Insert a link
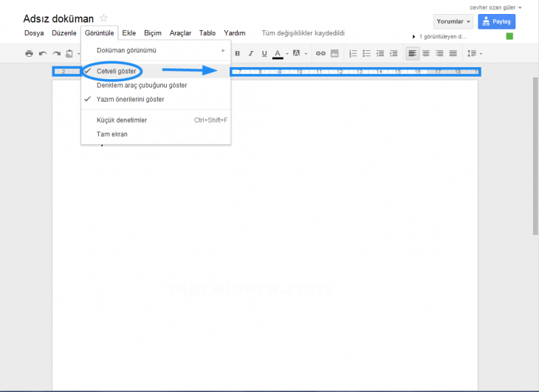Screen dimensions: 539x392 (x=320, y=54)
